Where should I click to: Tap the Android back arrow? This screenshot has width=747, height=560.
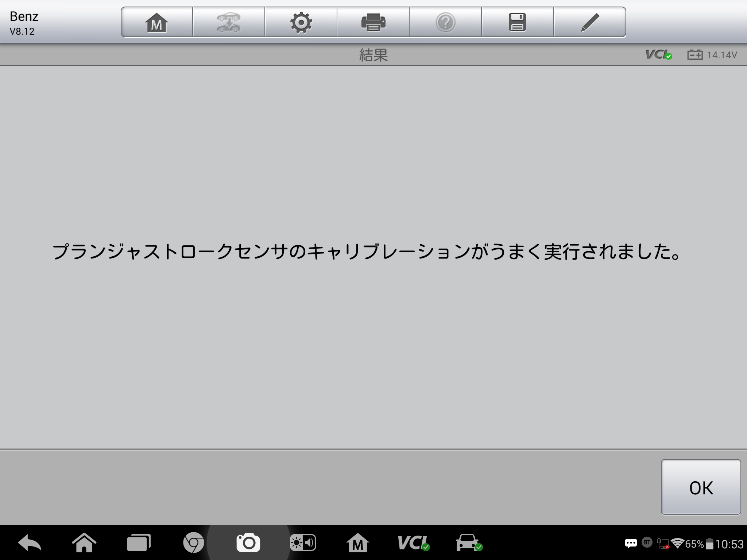(x=30, y=543)
